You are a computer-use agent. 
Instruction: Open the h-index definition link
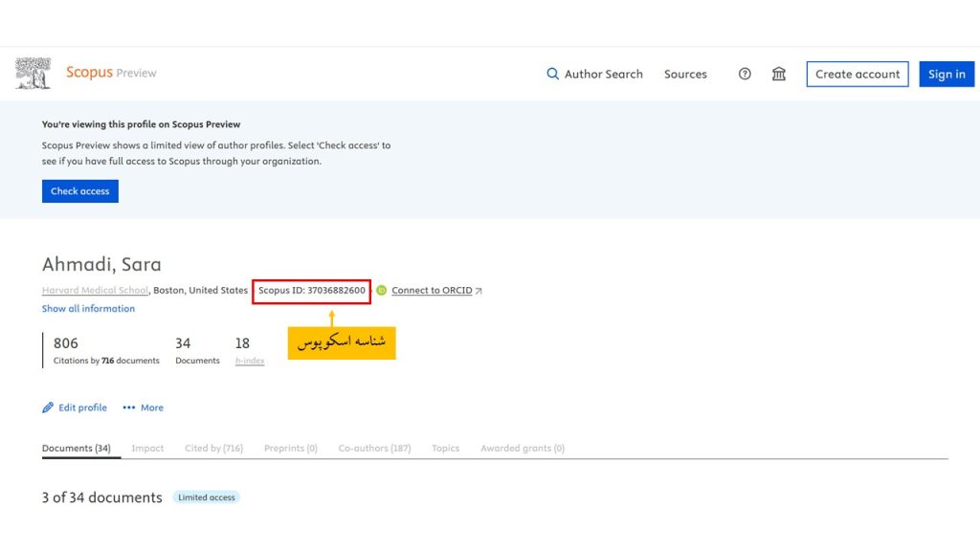(x=250, y=361)
